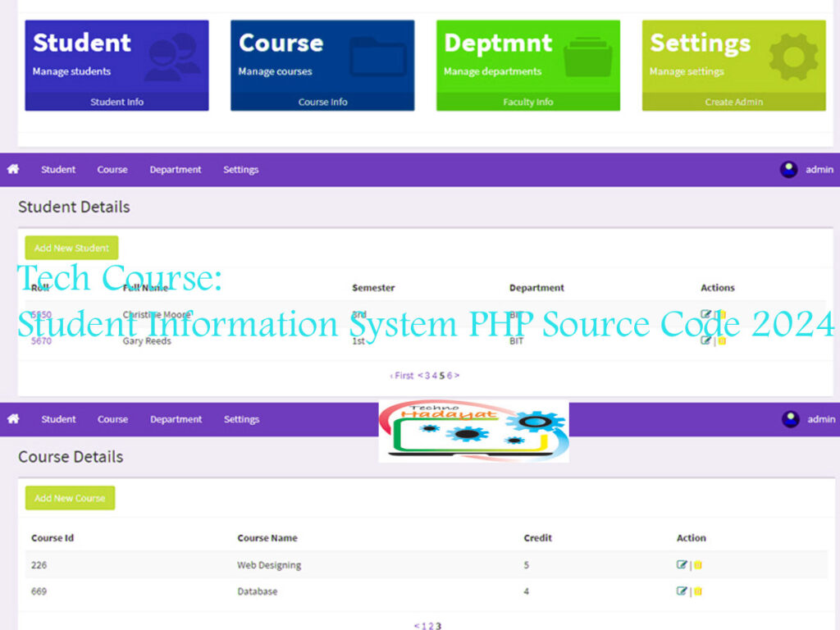Screen dimensions: 840x630
Task: Delete the Gary Reeds student record
Action: pyautogui.click(x=721, y=340)
